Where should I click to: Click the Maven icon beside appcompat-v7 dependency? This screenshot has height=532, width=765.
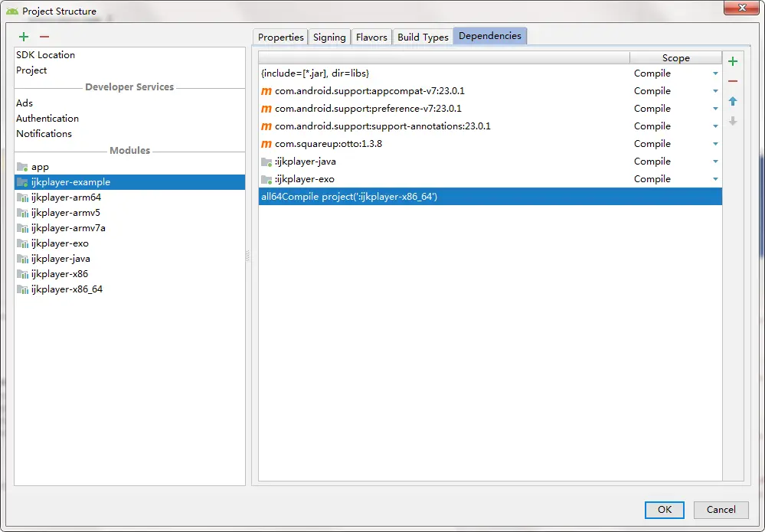pyautogui.click(x=266, y=91)
